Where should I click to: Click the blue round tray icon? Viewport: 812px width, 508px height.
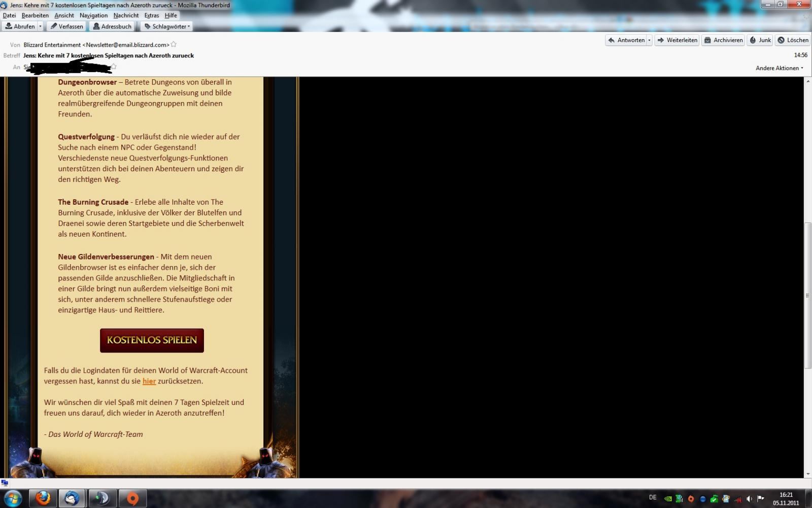coord(702,499)
